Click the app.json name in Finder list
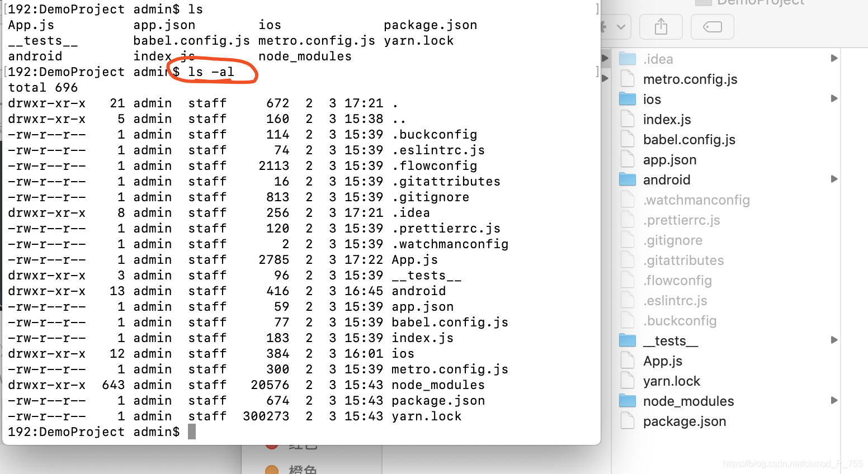Viewport: 868px width, 474px height. 670,160
